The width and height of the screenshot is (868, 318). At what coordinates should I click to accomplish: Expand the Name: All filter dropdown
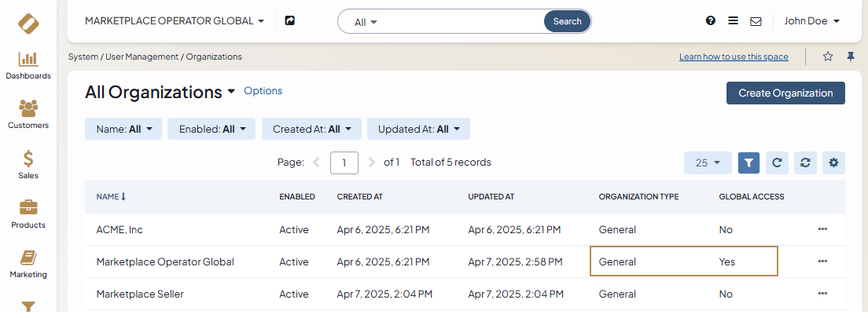point(123,129)
